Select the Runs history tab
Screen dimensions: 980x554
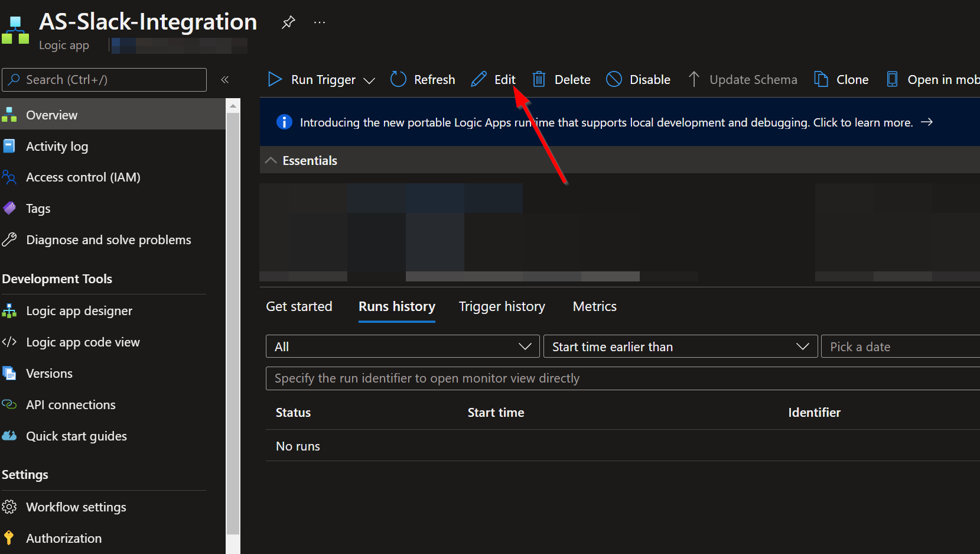click(x=397, y=306)
